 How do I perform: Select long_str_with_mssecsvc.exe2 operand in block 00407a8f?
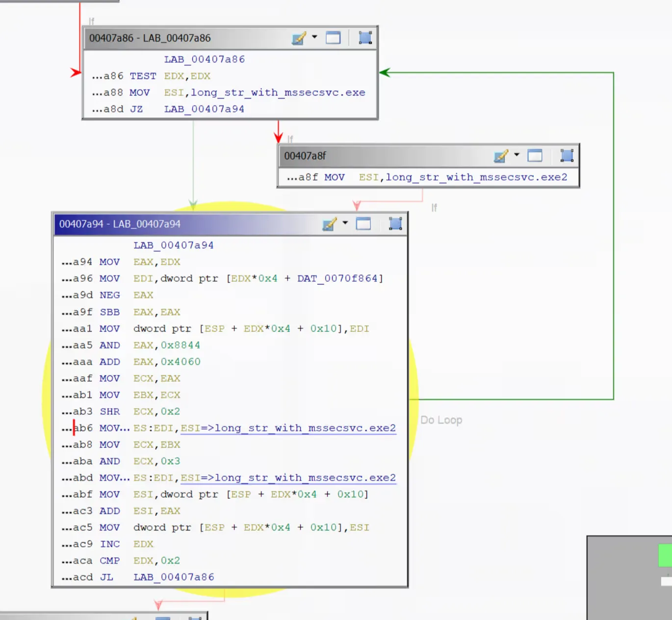point(476,177)
